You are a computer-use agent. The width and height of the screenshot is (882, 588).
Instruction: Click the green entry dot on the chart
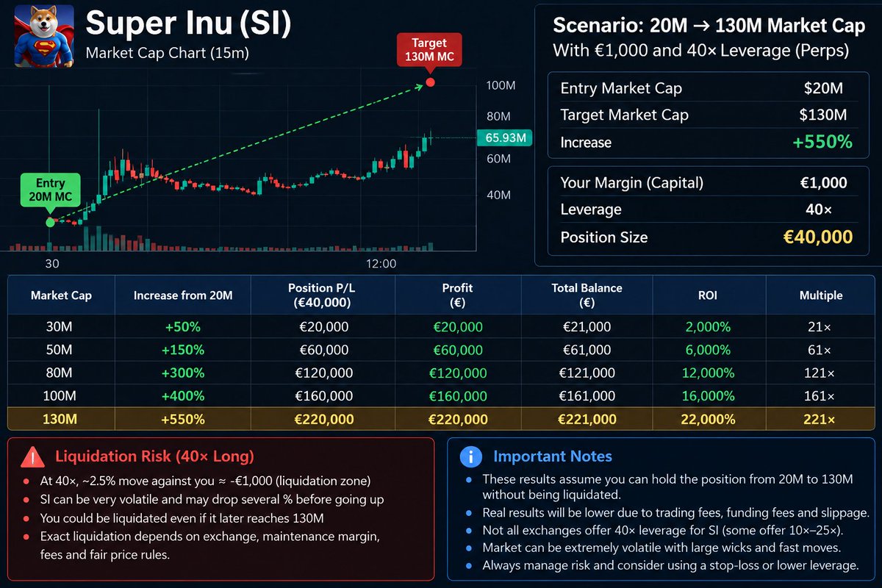[50, 222]
